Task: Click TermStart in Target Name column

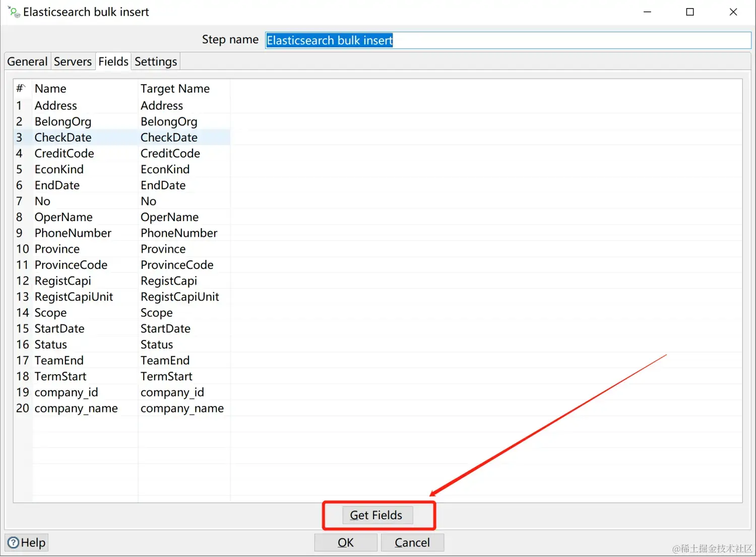Action: (x=184, y=377)
